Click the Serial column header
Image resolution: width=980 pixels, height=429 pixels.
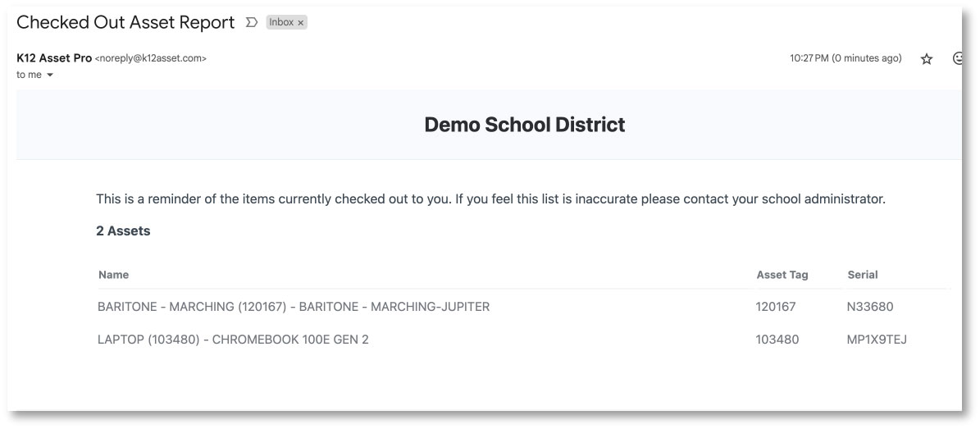[862, 275]
